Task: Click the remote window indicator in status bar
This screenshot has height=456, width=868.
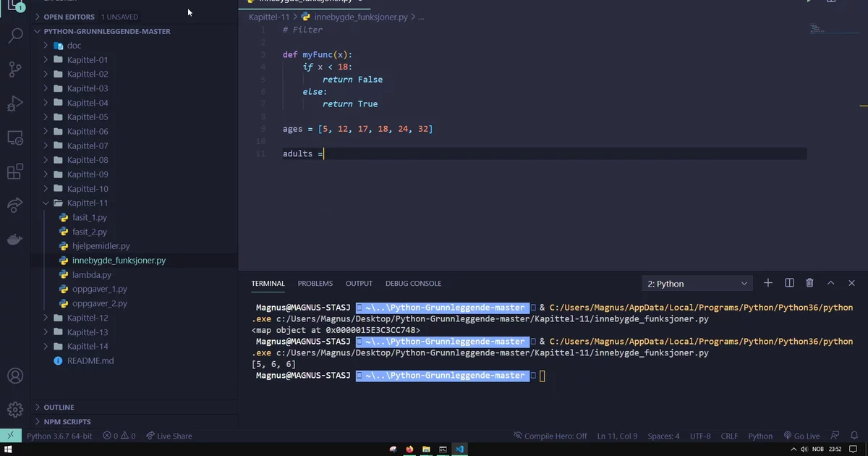Action: (10, 436)
